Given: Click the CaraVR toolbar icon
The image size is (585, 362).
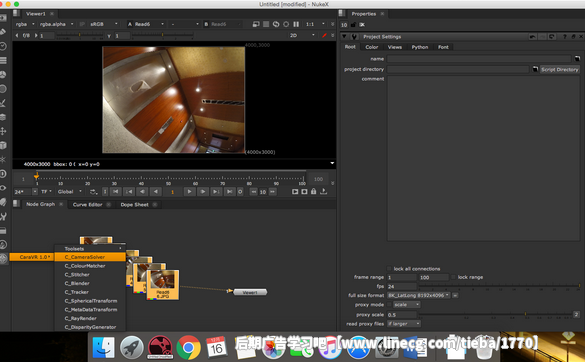Looking at the screenshot, I should point(3,258).
